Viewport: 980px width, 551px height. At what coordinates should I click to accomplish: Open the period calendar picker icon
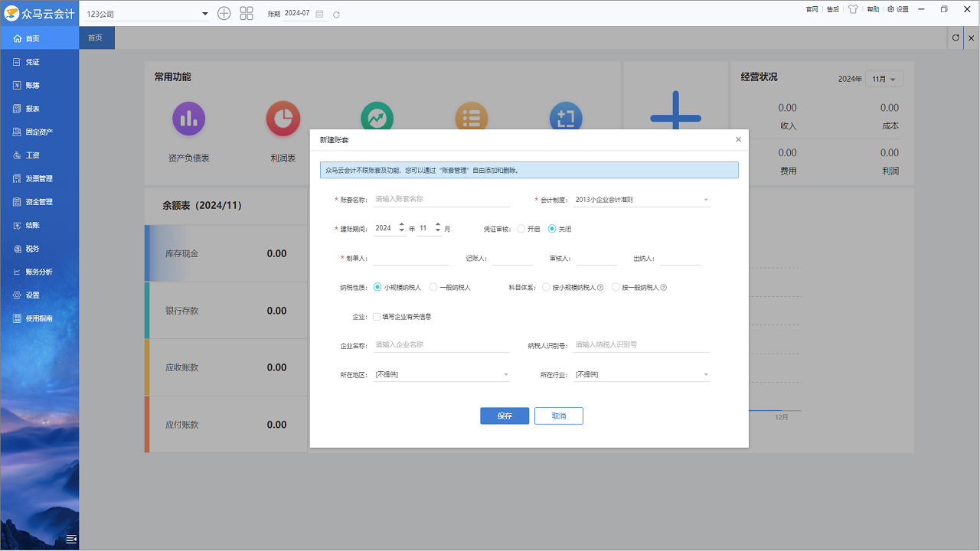tap(319, 14)
